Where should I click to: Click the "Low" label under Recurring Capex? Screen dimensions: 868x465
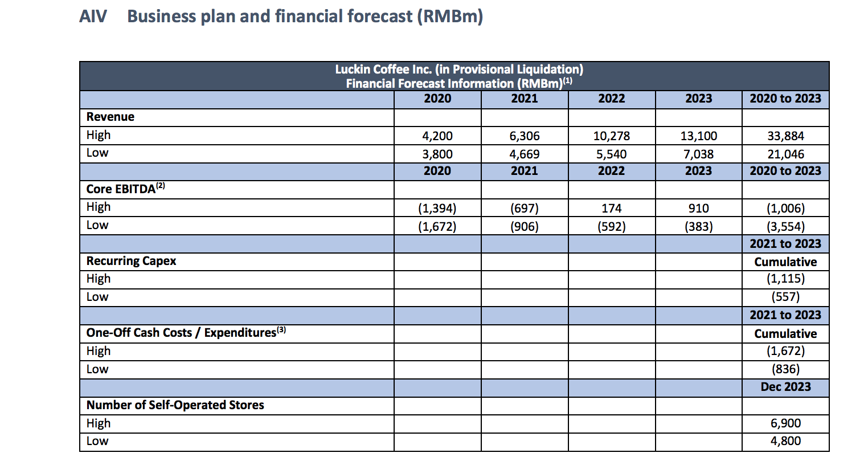point(97,297)
